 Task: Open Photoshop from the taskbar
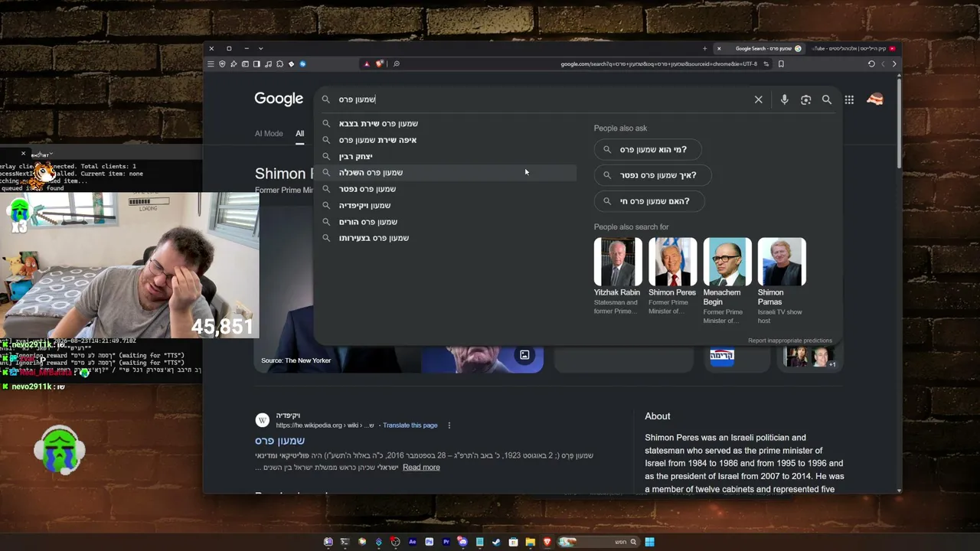click(429, 542)
